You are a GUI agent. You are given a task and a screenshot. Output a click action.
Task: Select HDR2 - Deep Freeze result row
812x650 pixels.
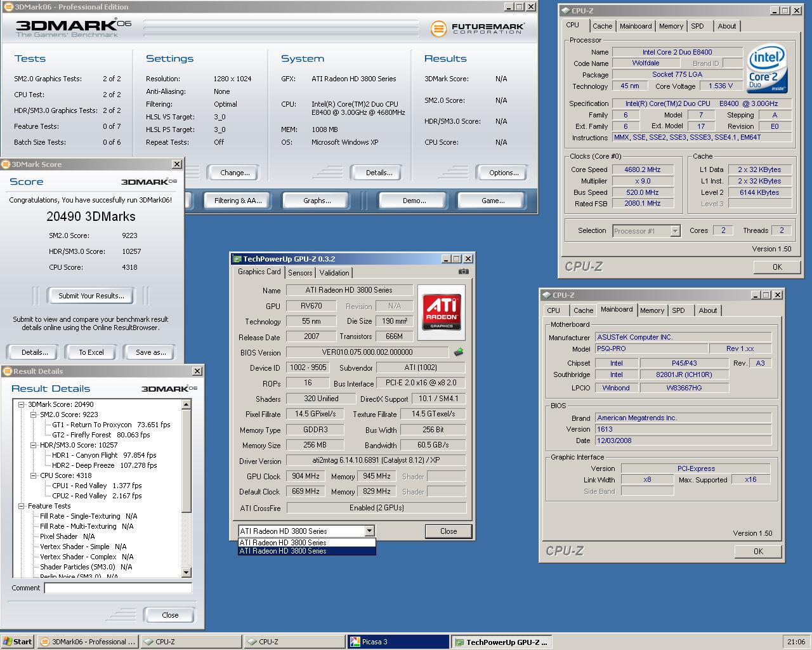(104, 465)
